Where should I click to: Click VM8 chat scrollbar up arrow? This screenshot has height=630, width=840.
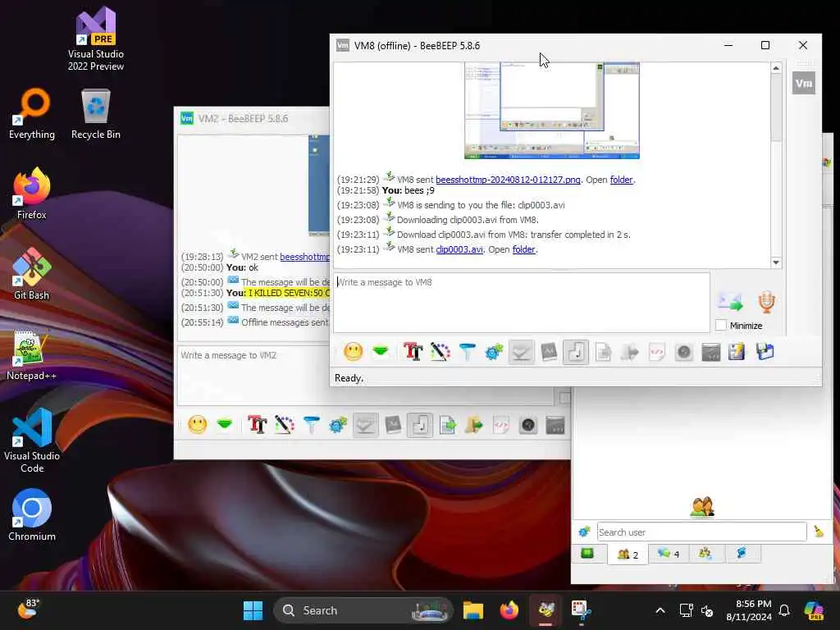(776, 68)
